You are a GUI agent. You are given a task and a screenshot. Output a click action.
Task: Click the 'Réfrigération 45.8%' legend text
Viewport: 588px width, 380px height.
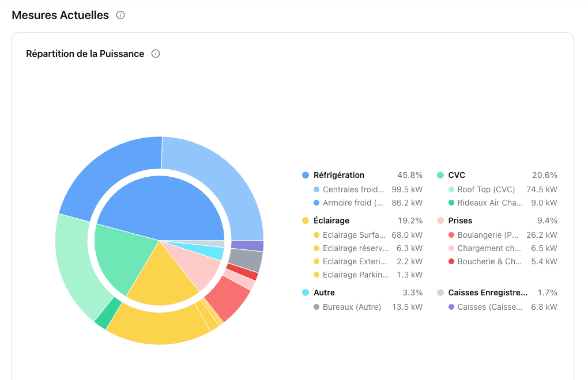(339, 175)
